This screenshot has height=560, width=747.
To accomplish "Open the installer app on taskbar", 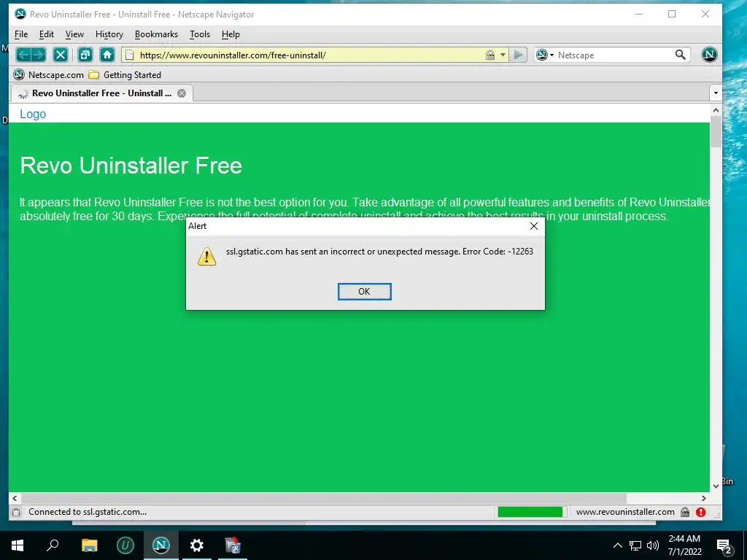I will point(233,545).
